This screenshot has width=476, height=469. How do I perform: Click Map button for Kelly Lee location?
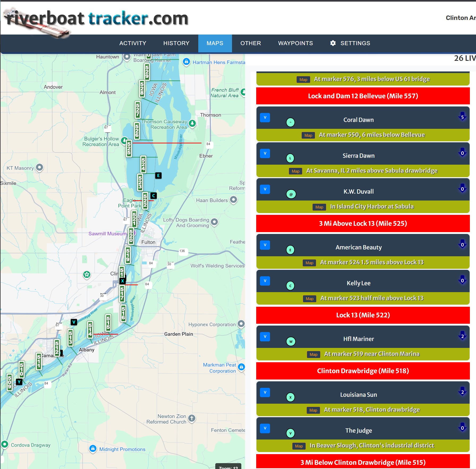310,299
